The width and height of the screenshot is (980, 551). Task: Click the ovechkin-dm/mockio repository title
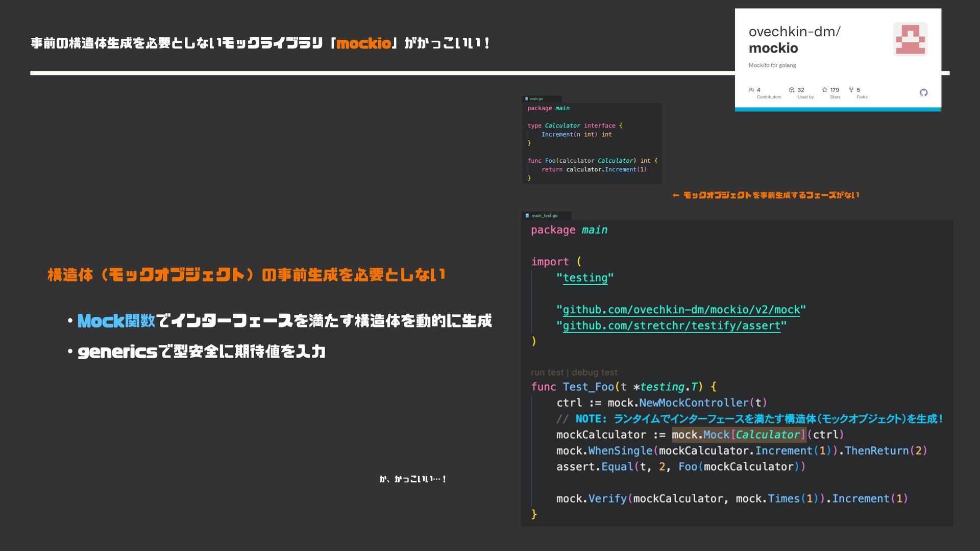794,40
